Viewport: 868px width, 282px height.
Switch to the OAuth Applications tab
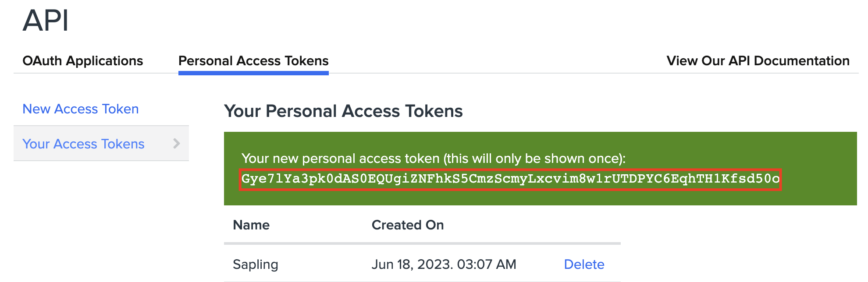point(83,61)
